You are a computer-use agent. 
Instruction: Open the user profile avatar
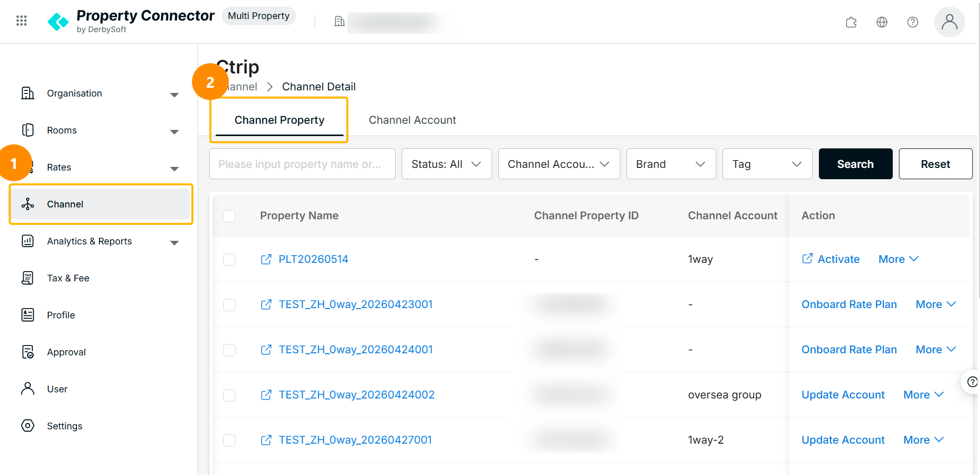[x=950, y=22]
